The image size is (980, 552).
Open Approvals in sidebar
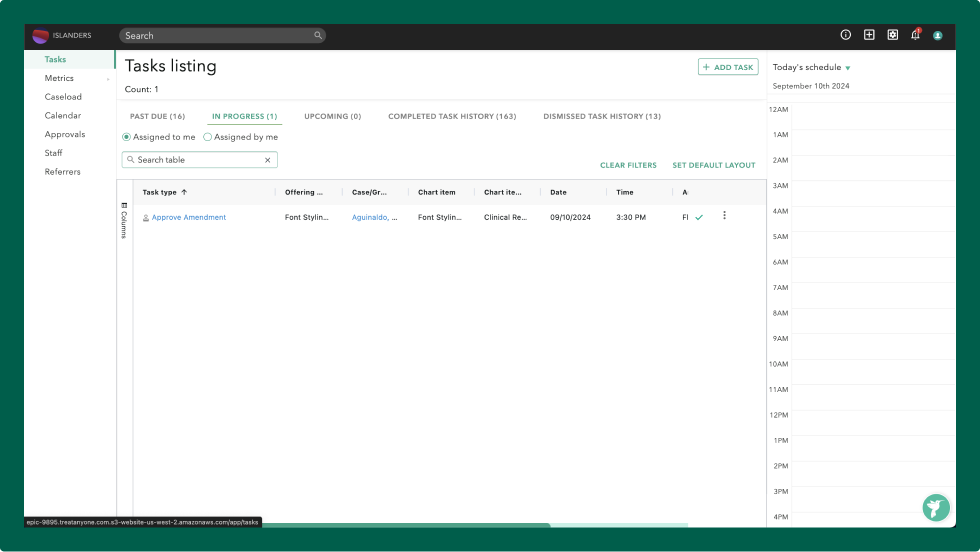65,134
